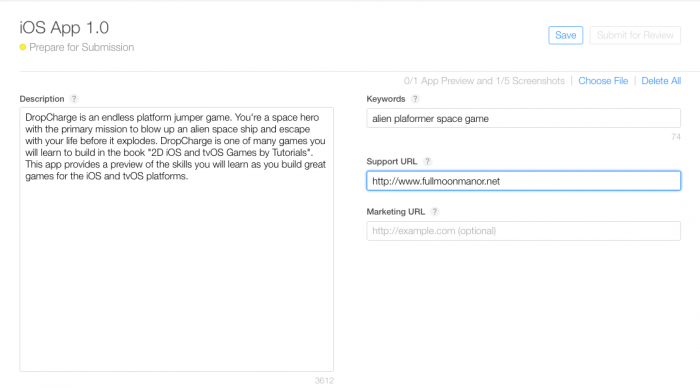Click the Choose File link
This screenshot has height=388, width=700.
(603, 81)
